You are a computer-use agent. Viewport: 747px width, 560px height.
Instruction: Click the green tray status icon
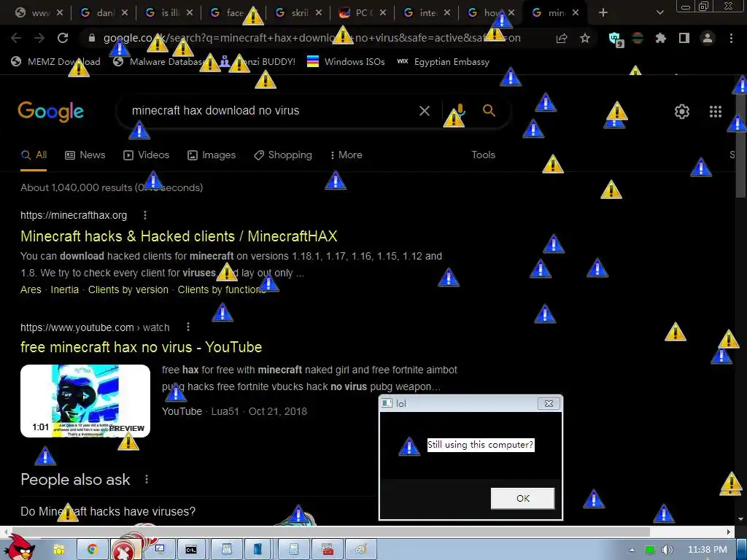tap(650, 550)
